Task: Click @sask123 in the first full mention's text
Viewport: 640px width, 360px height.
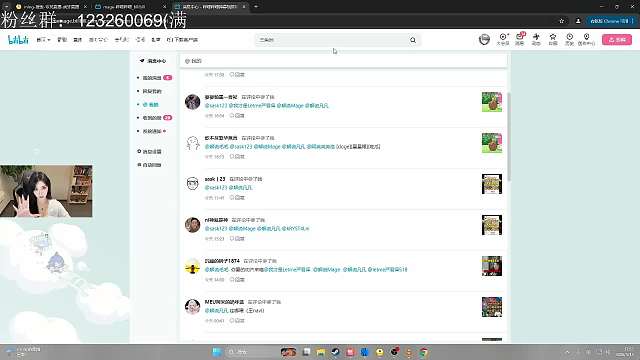Action: (x=216, y=106)
